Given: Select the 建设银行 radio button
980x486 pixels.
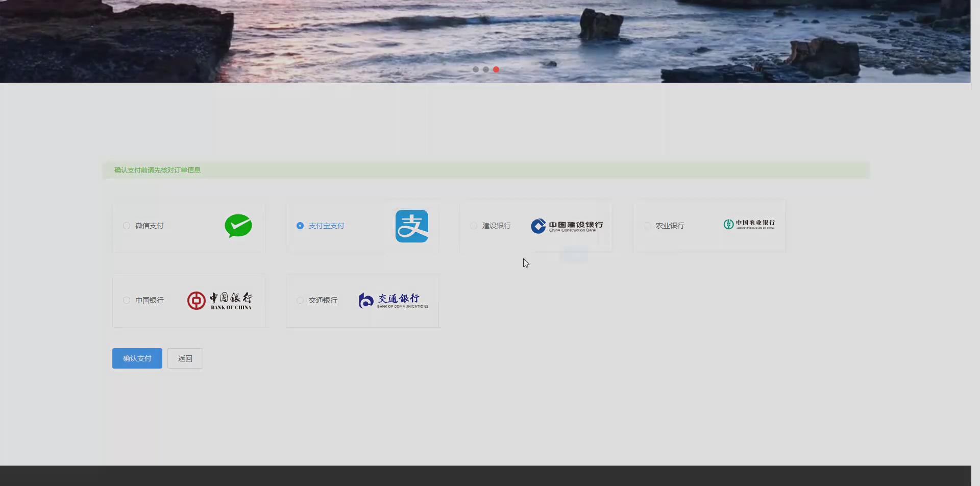Looking at the screenshot, I should (474, 226).
